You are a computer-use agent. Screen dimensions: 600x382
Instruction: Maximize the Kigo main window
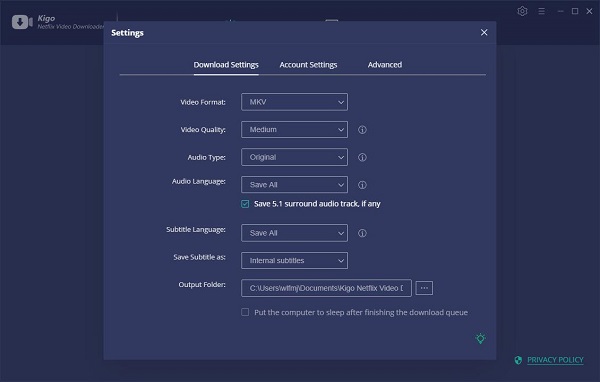[575, 11]
